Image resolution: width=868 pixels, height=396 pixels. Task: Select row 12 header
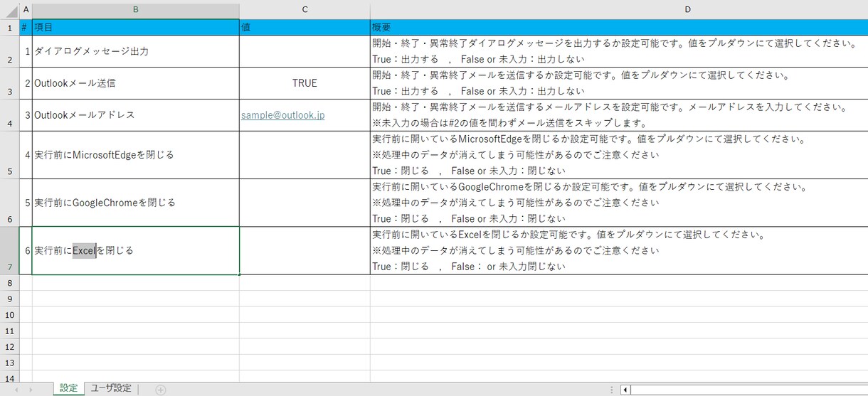10,347
